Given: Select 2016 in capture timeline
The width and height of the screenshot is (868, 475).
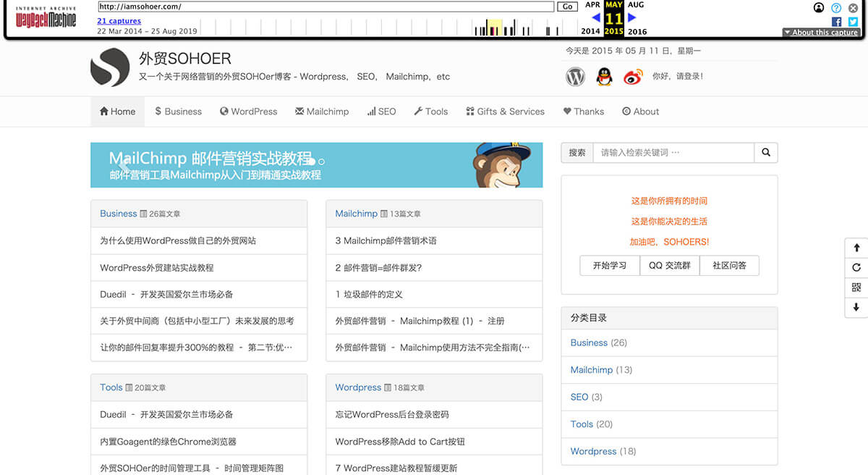Looking at the screenshot, I should 637,31.
